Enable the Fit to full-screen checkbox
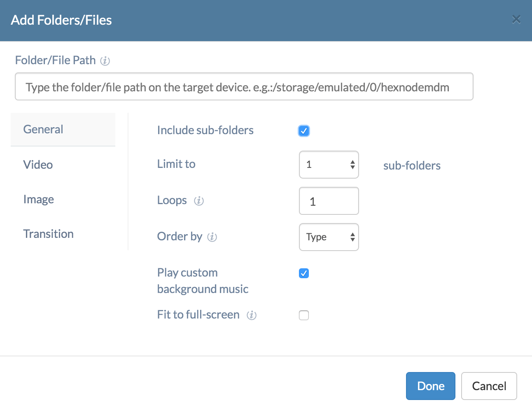Screen dimensions: 532x414 pos(304,315)
